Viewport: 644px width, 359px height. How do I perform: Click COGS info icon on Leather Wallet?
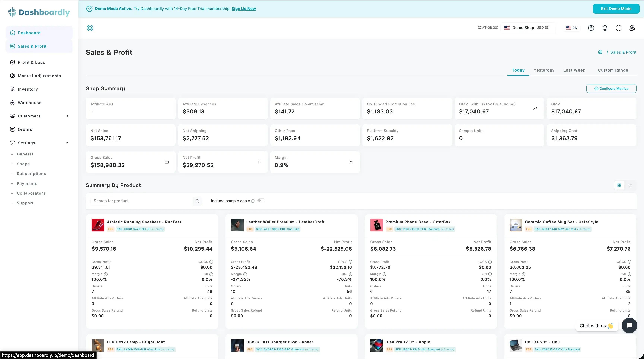[351, 262]
